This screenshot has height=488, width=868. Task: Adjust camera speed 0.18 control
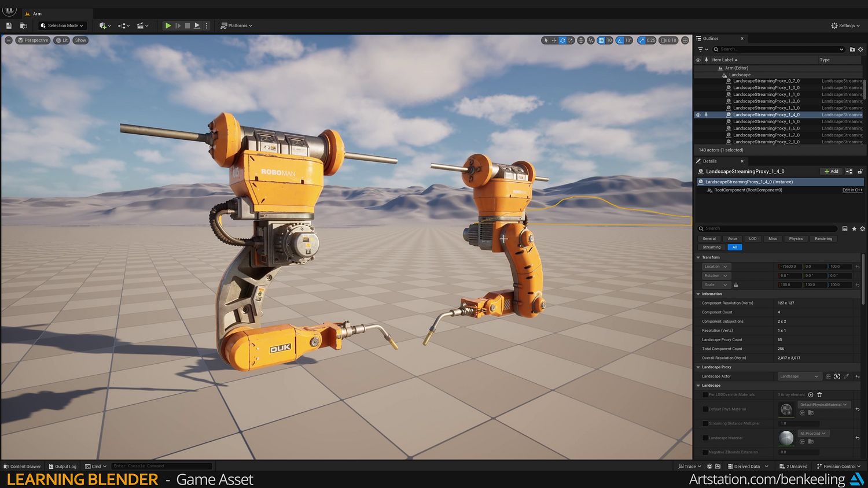click(x=668, y=40)
